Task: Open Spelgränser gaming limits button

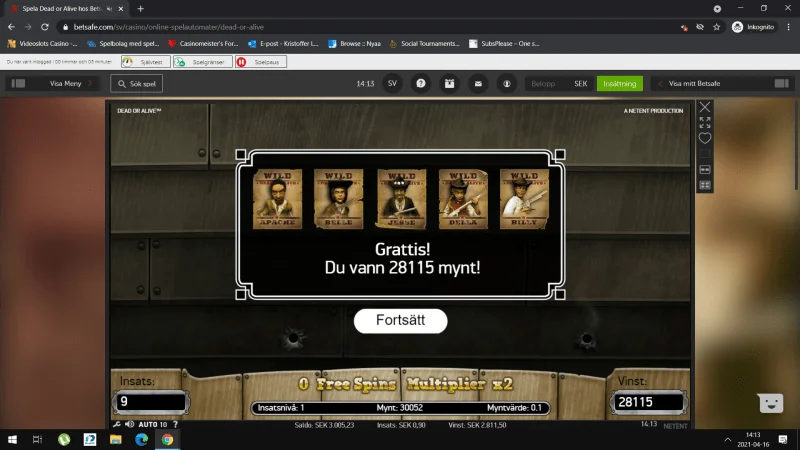Action: pyautogui.click(x=203, y=62)
